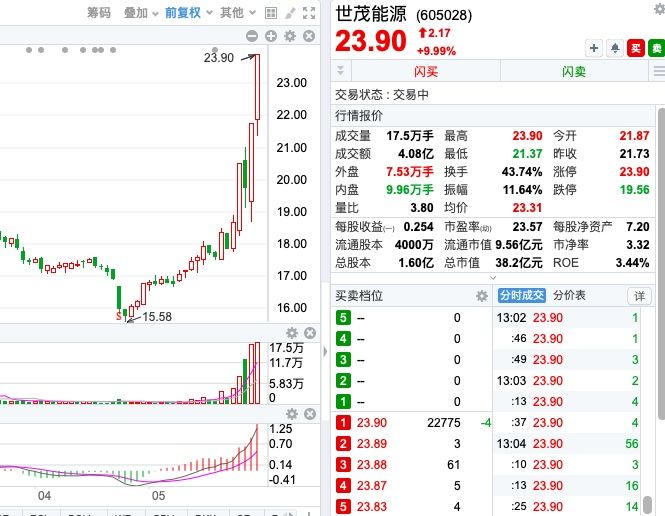Screen dimensions: 665x516
Task: Close the MACD indicator panel
Action: pyautogui.click(x=310, y=414)
